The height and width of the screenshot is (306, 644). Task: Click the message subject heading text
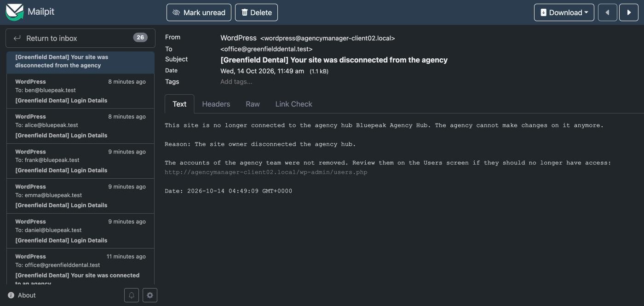pyautogui.click(x=334, y=60)
